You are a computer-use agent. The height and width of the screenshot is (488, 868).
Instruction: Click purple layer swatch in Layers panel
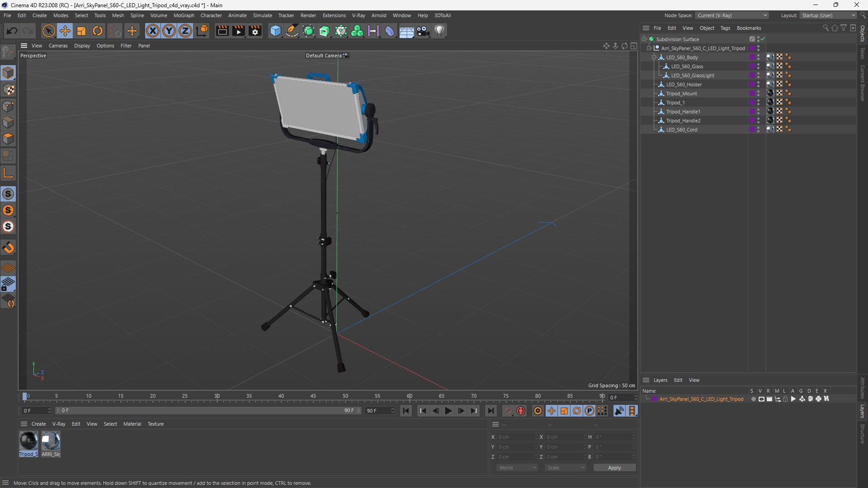[654, 399]
